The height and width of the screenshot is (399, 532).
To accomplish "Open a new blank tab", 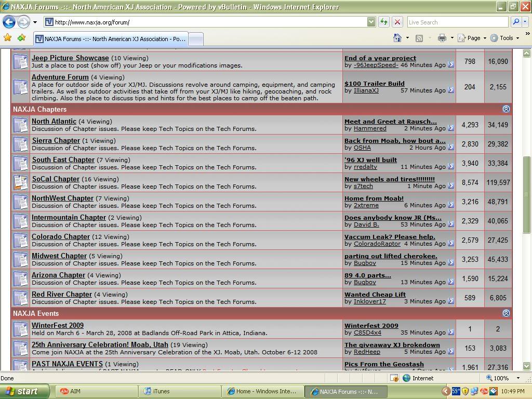I will tap(196, 39).
